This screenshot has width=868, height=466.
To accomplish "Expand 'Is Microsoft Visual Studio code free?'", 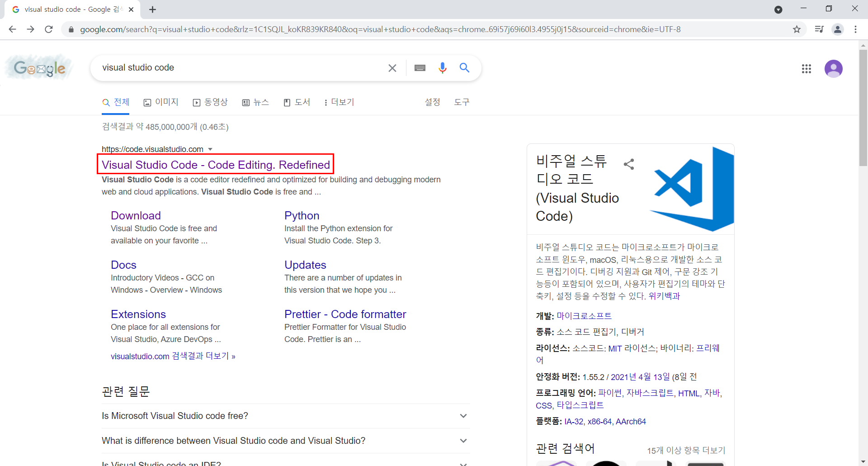I will (286, 416).
